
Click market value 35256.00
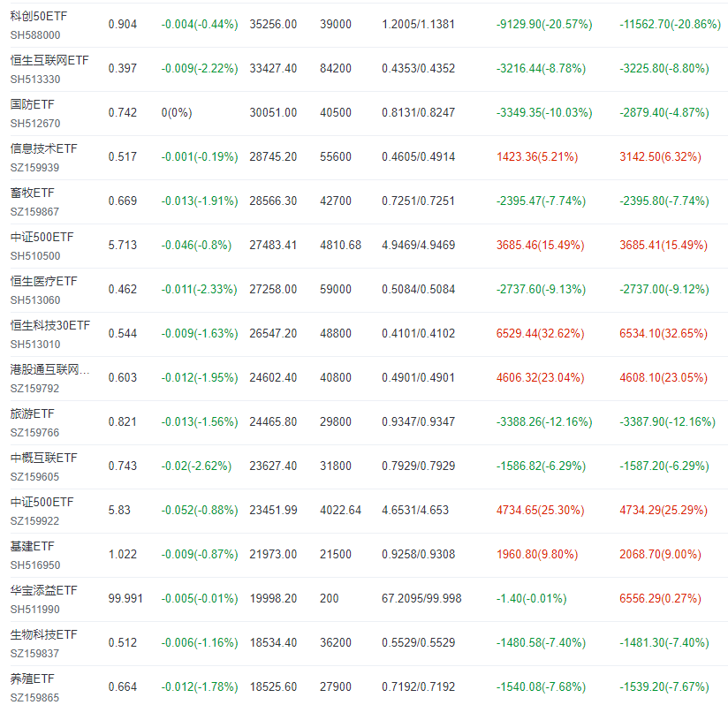coord(273,24)
